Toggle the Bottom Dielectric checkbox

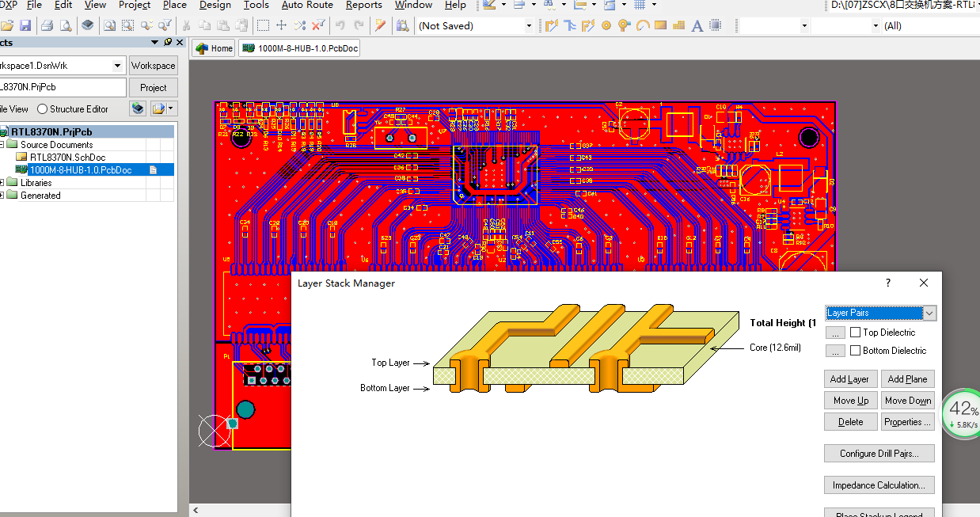click(x=855, y=351)
